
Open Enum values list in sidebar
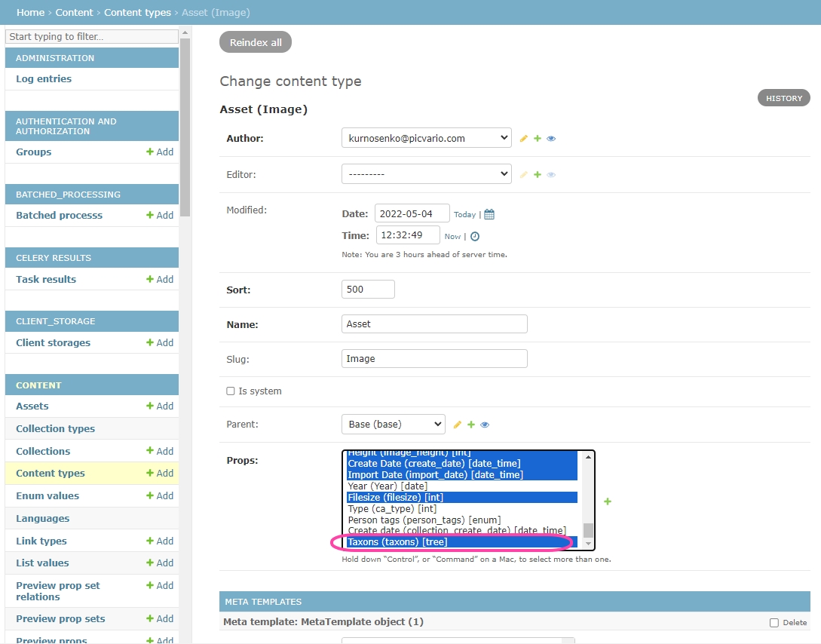[47, 495]
